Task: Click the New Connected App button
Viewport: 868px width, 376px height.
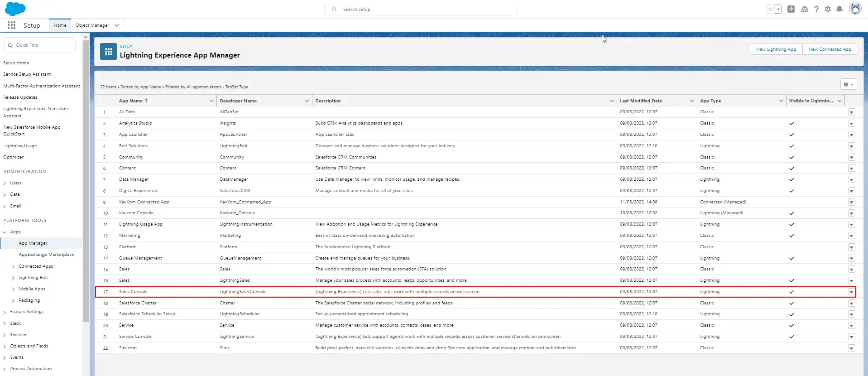Action: (830, 49)
